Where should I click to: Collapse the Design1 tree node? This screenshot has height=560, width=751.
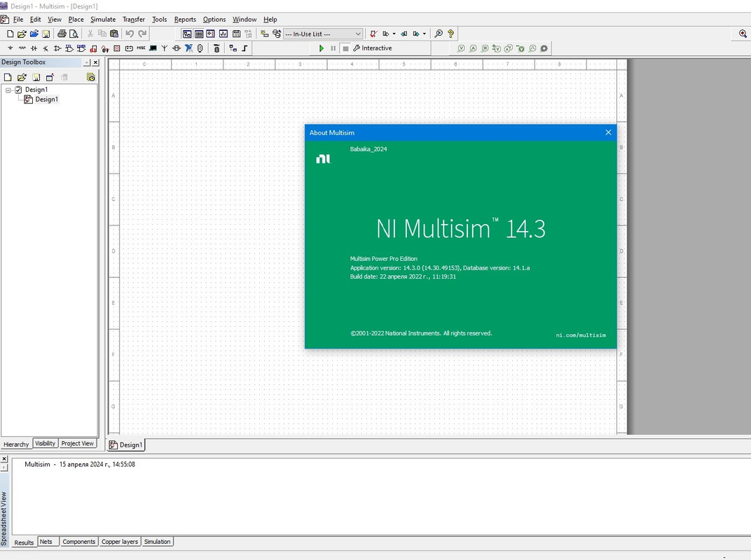point(8,90)
